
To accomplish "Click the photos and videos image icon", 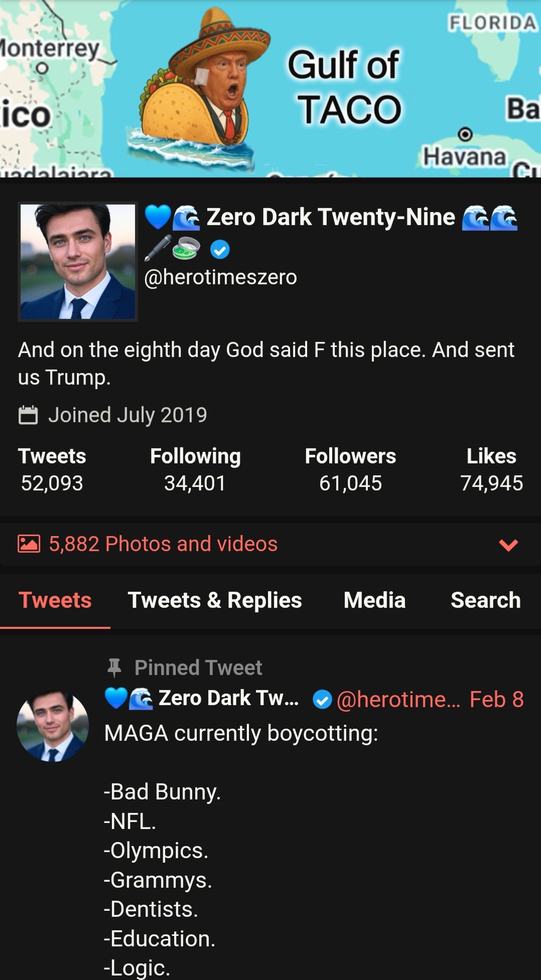I will pos(29,544).
